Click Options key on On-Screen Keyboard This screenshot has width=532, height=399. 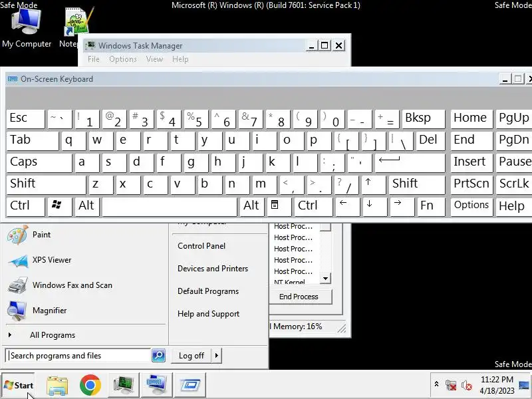pos(471,206)
